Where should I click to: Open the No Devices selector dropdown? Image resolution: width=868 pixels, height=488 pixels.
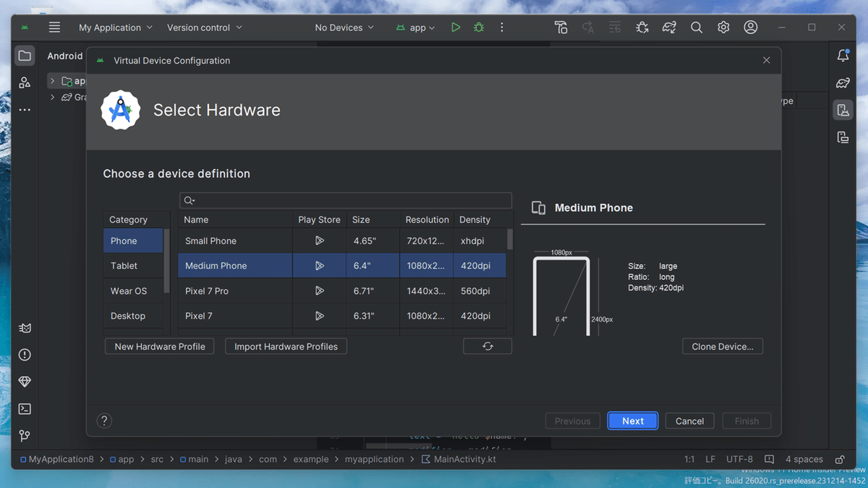click(x=344, y=27)
